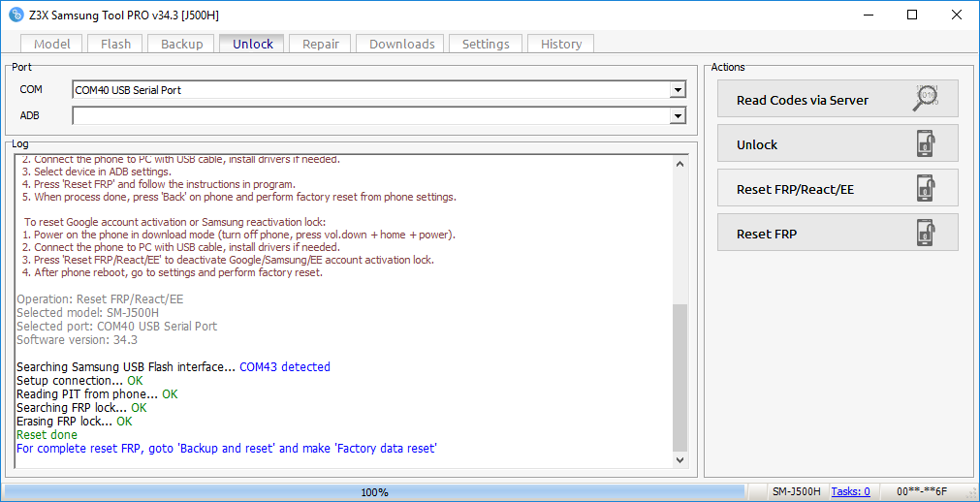
Task: Maximize the Z3X window
Action: point(912,15)
